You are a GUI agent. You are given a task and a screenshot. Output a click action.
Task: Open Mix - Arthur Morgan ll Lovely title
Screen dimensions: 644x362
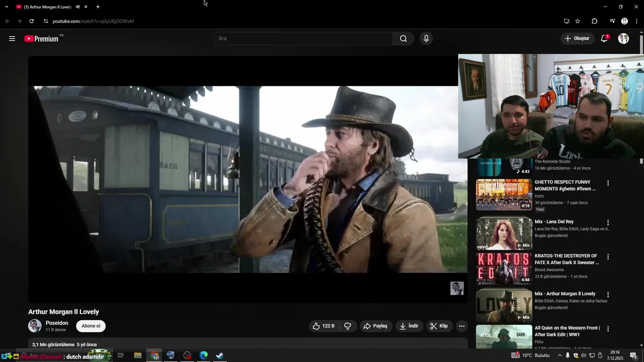(565, 294)
